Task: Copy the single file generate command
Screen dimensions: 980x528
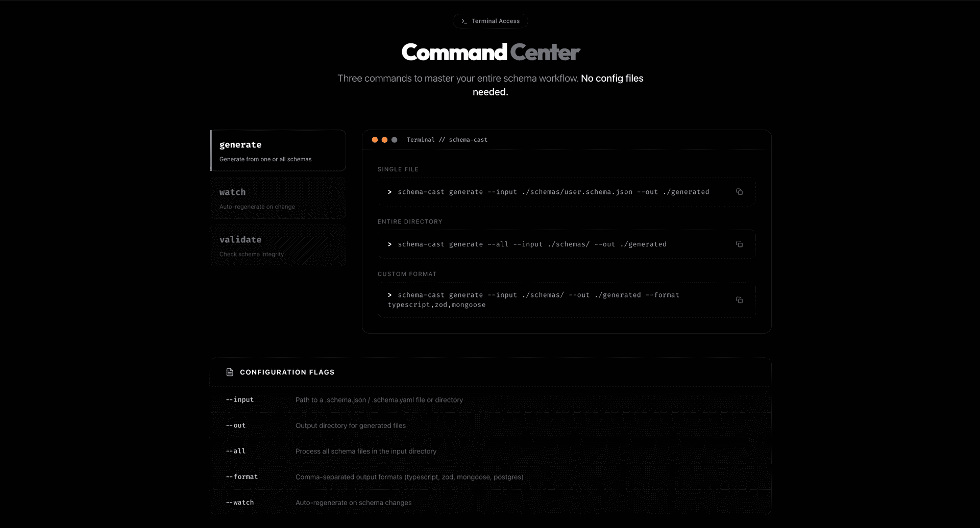Action: pos(739,192)
